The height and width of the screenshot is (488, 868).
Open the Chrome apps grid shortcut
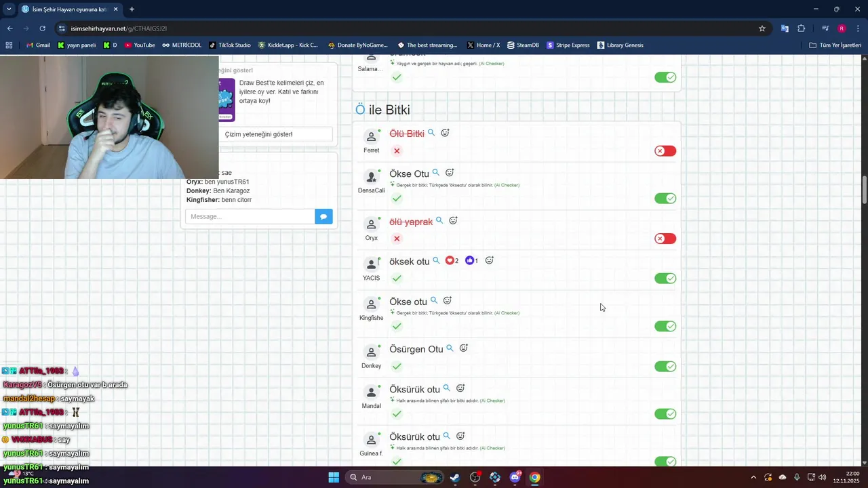[x=9, y=45]
